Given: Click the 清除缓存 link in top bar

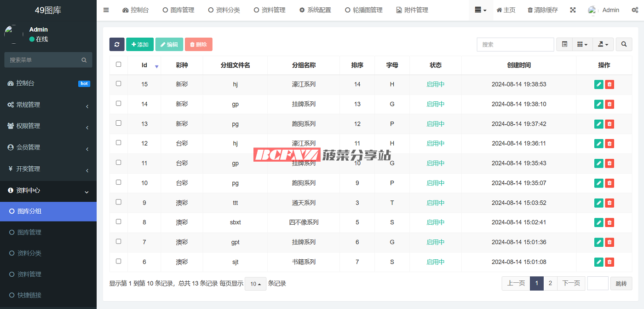Looking at the screenshot, I should pyautogui.click(x=542, y=10).
